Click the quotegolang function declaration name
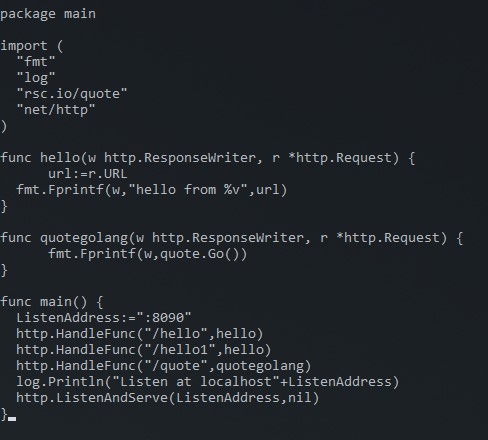The width and height of the screenshot is (488, 440). point(84,238)
